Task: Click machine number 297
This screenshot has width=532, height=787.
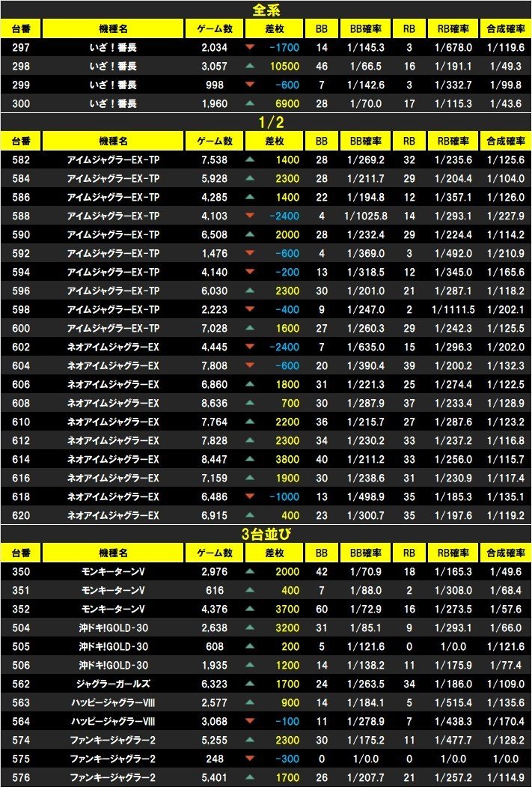Action: pos(21,48)
